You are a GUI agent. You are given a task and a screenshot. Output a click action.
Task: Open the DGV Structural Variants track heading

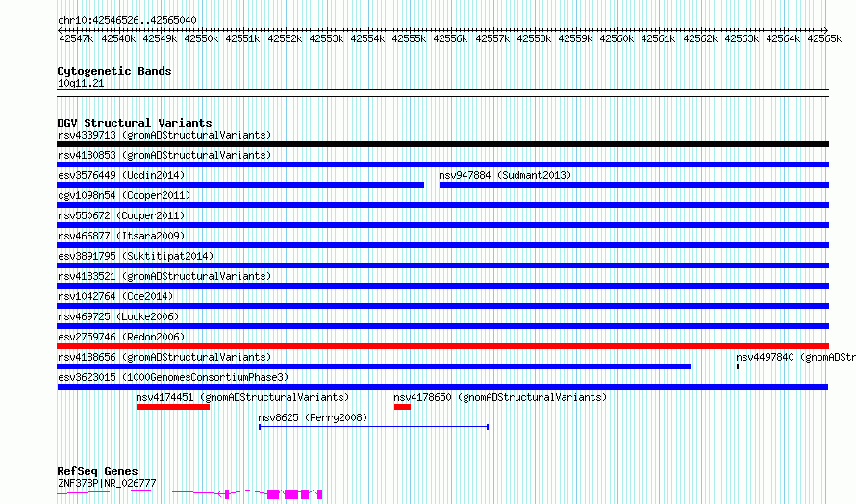coord(135,123)
